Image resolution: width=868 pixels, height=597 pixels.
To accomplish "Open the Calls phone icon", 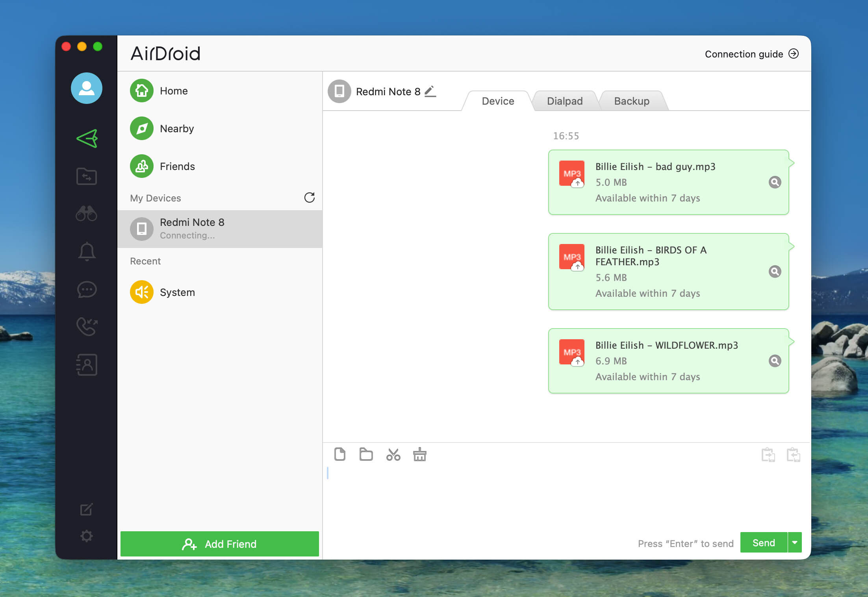I will click(87, 327).
